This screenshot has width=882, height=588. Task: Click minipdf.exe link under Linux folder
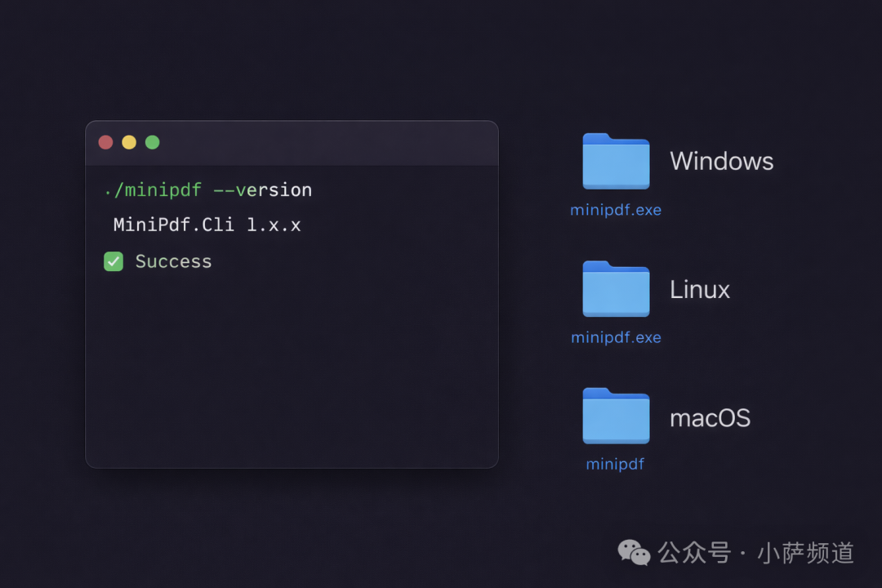tap(616, 337)
